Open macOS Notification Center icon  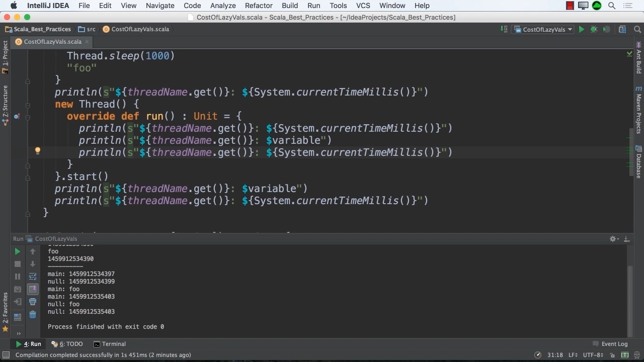click(627, 6)
